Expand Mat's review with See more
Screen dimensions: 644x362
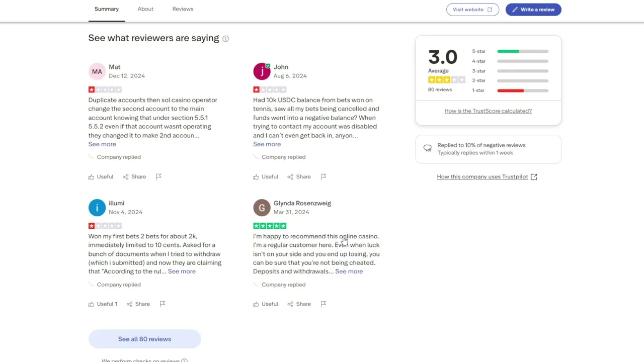point(102,144)
